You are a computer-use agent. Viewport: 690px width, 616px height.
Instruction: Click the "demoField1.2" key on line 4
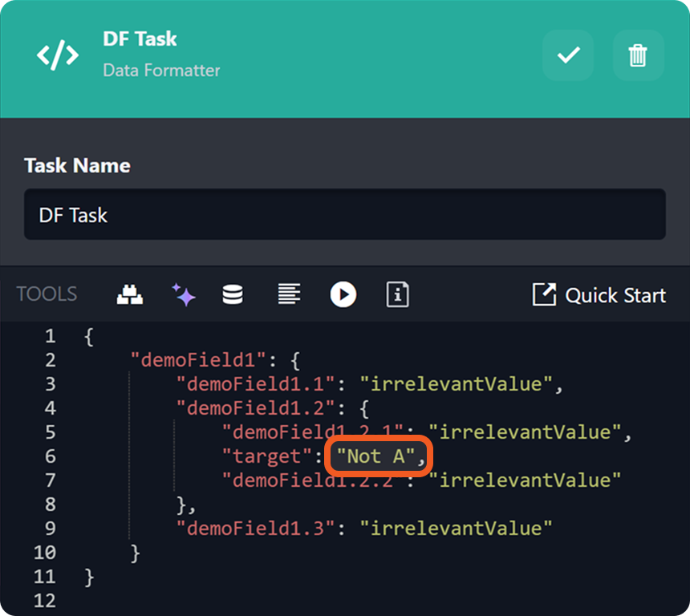(257, 408)
